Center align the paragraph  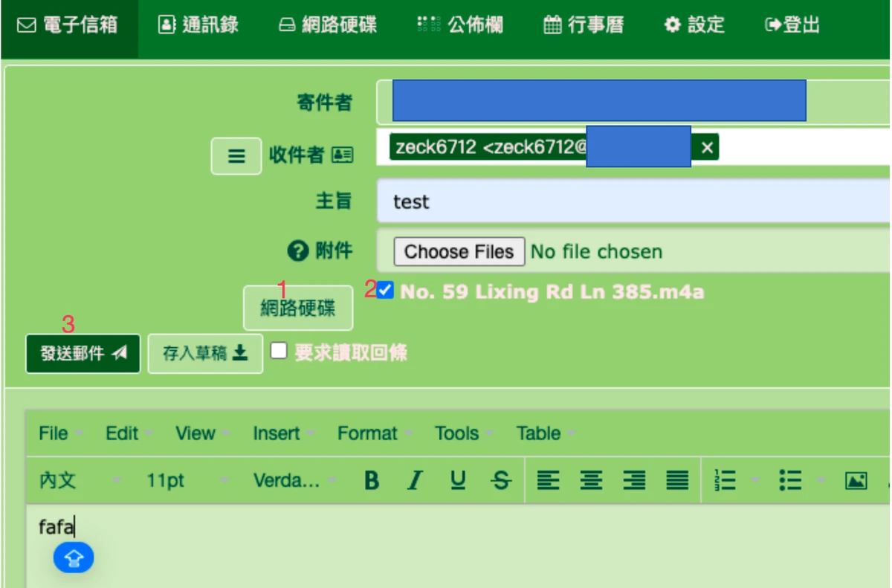[x=591, y=481]
